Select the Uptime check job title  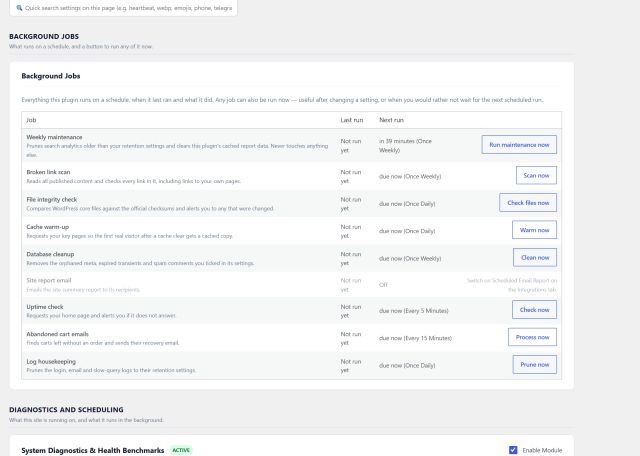[45, 307]
